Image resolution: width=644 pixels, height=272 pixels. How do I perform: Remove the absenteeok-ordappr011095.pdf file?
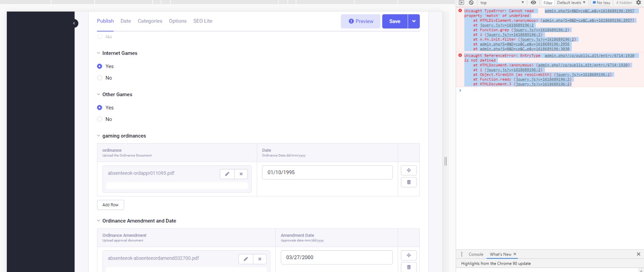point(241,174)
